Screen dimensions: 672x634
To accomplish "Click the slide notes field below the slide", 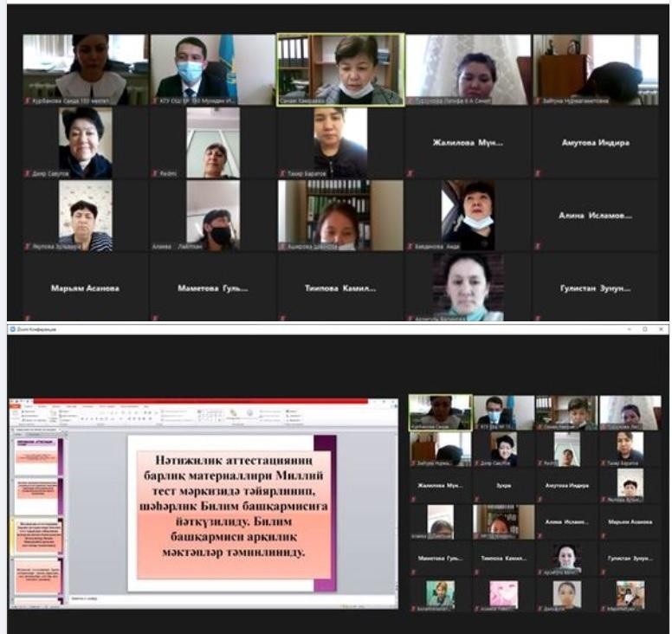I will [x=216, y=598].
